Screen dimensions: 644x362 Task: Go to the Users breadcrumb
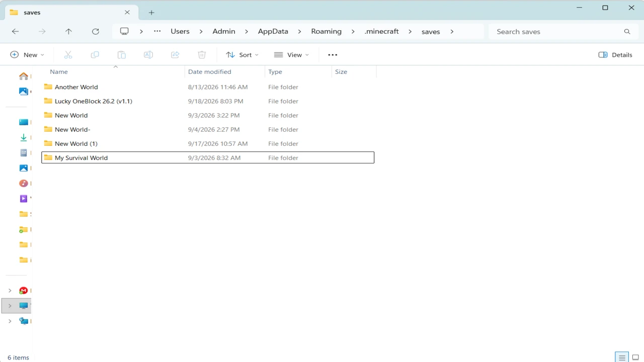tap(180, 31)
